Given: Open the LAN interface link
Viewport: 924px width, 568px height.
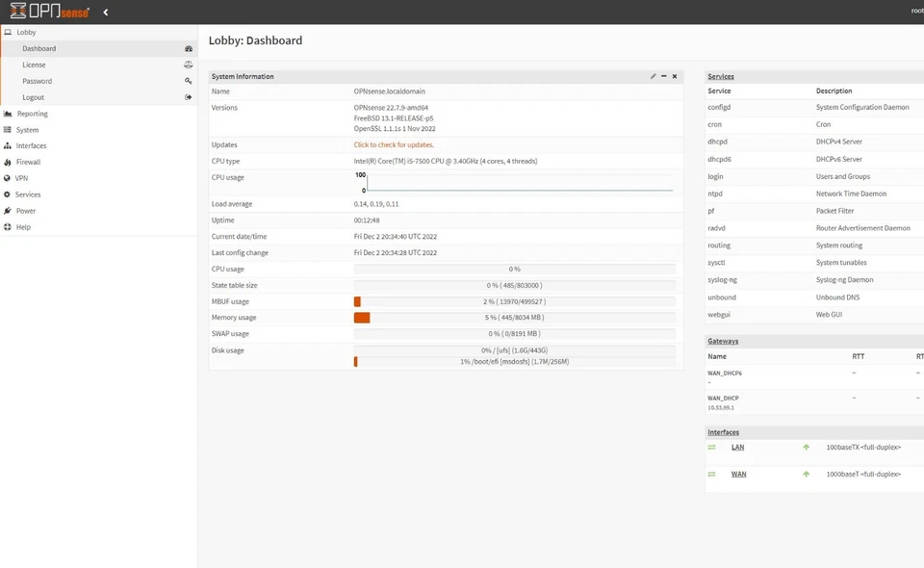Looking at the screenshot, I should [x=738, y=448].
